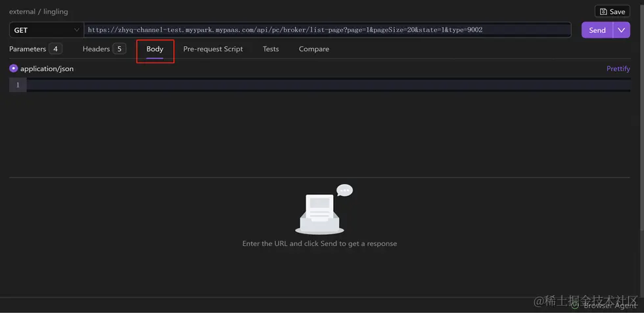The height and width of the screenshot is (313, 644).
Task: Click the Headers count badge 5
Action: coord(119,49)
